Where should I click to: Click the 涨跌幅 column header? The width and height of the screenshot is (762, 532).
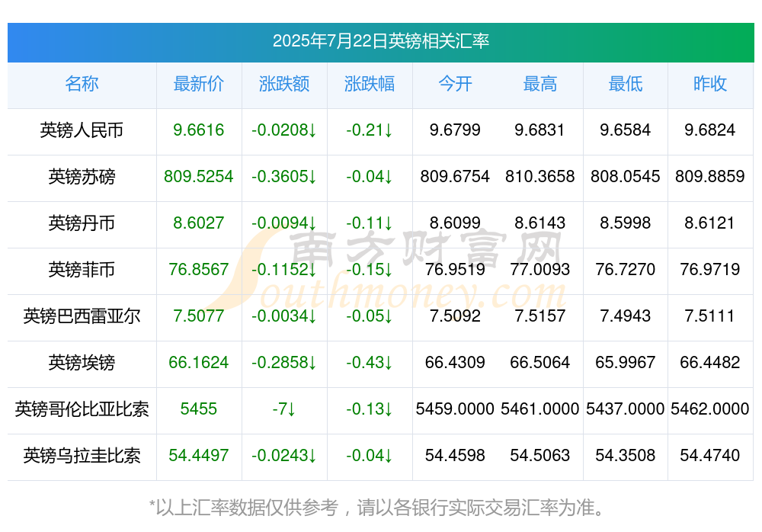click(370, 84)
